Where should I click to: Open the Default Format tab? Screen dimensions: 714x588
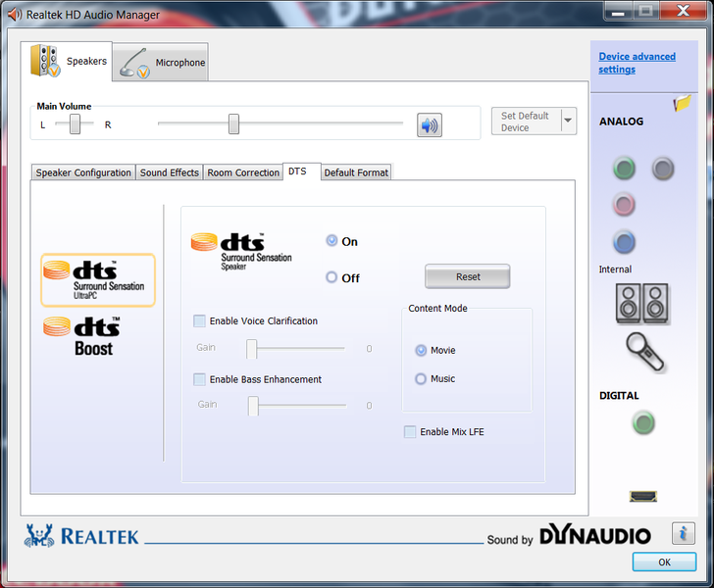click(356, 172)
